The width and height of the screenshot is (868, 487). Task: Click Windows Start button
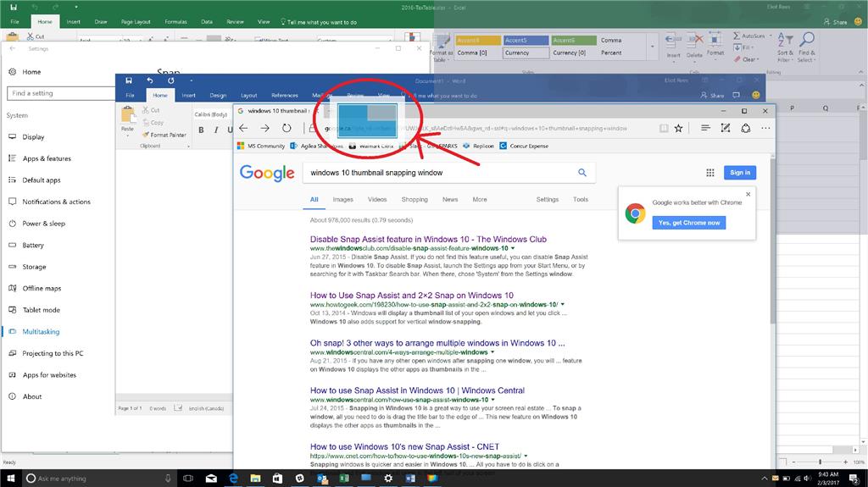point(10,479)
